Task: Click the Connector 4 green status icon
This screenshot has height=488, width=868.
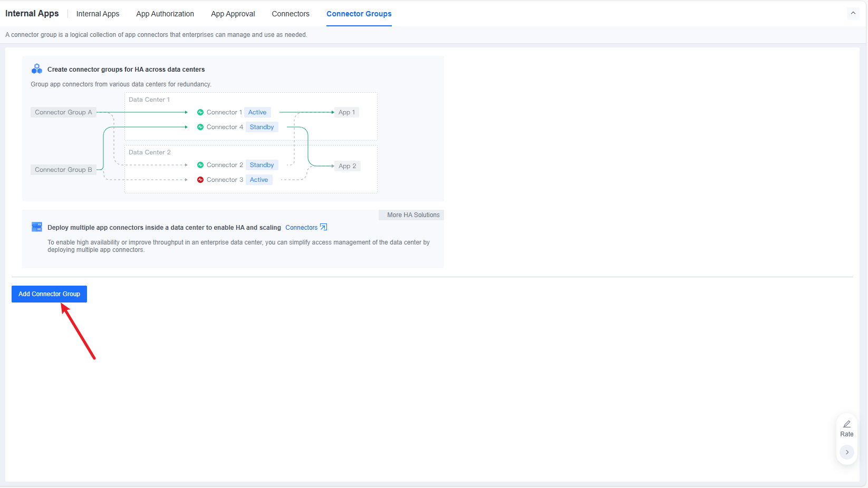Action: (200, 127)
